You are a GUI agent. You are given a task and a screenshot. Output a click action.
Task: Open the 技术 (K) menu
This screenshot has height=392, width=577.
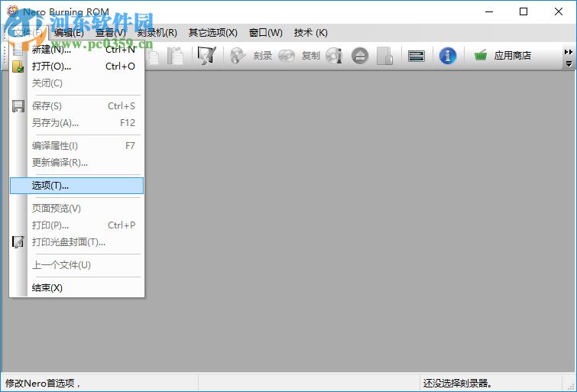point(310,33)
